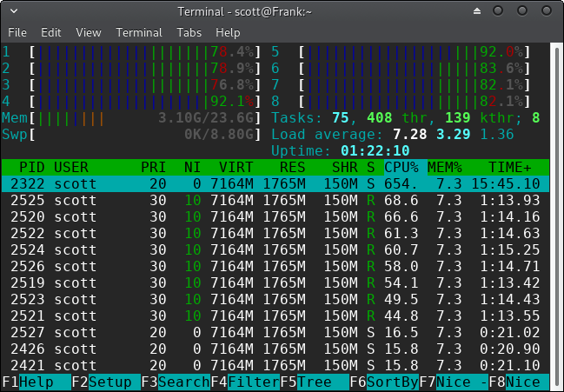Click the keep-above arrow icon in title bar
The width and height of the screenshot is (564, 392).
pyautogui.click(x=477, y=11)
